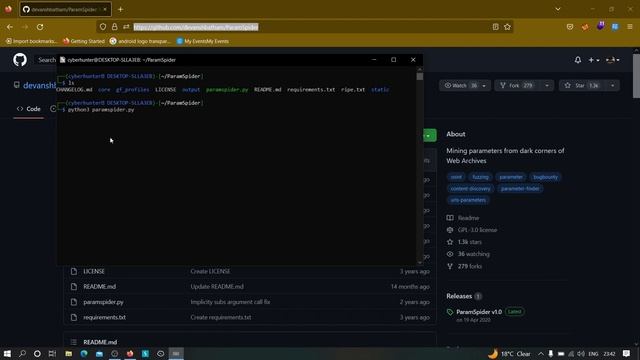Fork the ParamSpider repository
This screenshot has width=640, height=360.
(517, 85)
